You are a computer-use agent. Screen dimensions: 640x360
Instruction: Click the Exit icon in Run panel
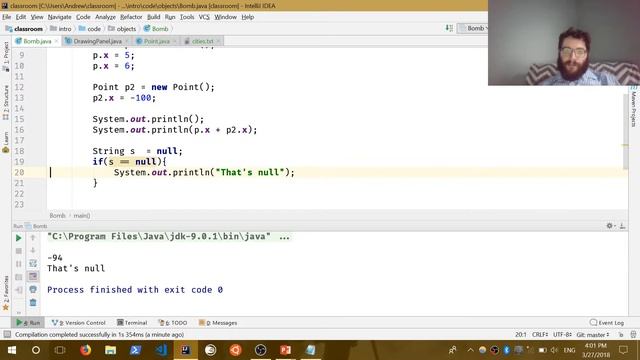(18, 290)
